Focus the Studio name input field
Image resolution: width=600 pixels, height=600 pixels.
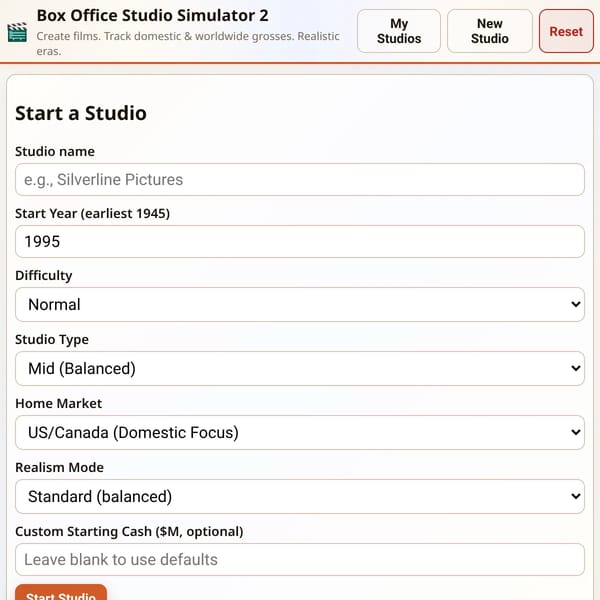(x=300, y=179)
